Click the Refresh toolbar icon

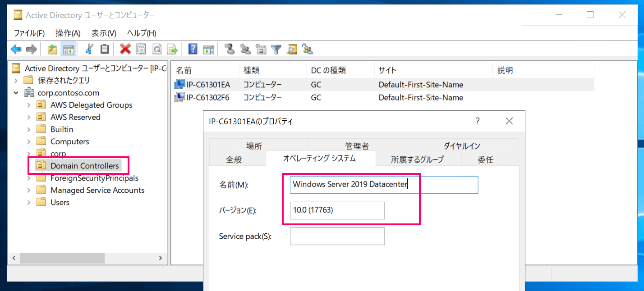pyautogui.click(x=156, y=49)
